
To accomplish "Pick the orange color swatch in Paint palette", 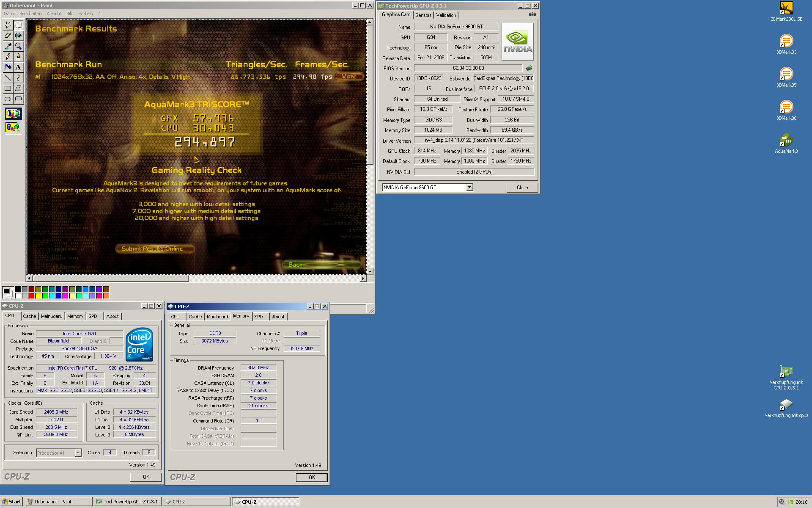I will pos(106,295).
